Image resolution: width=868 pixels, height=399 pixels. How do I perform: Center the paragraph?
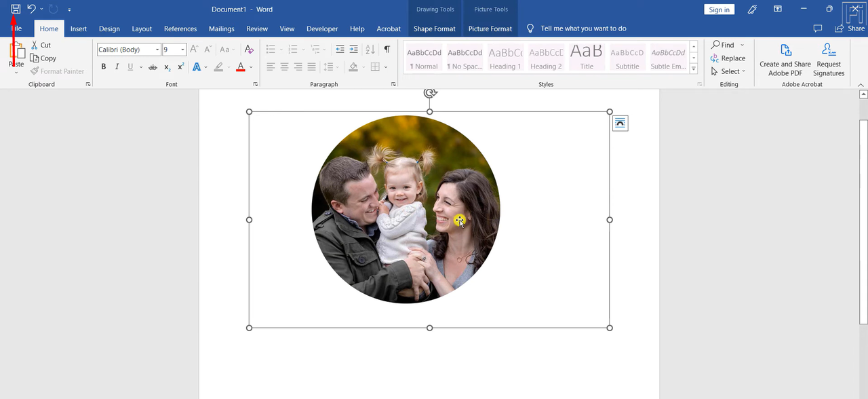[284, 67]
